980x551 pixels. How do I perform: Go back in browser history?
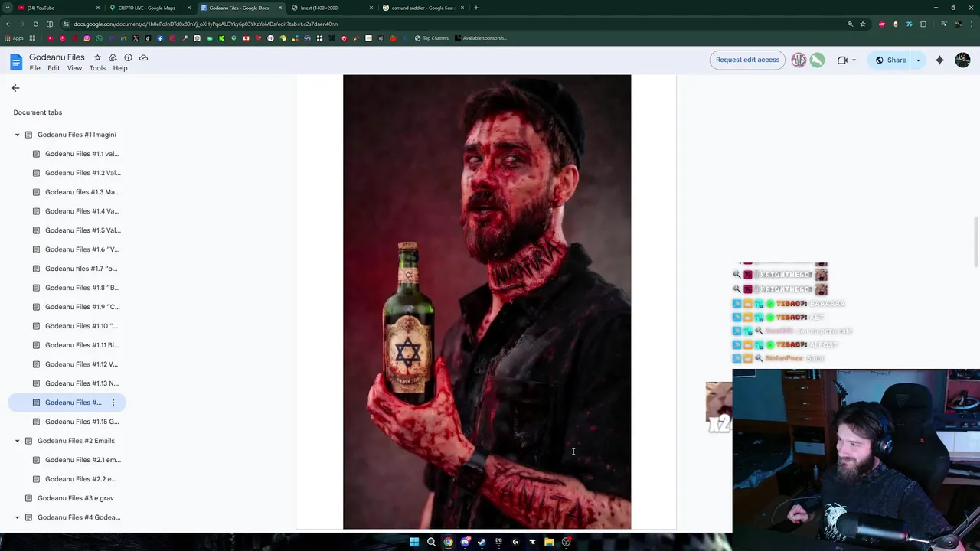pyautogui.click(x=8, y=24)
